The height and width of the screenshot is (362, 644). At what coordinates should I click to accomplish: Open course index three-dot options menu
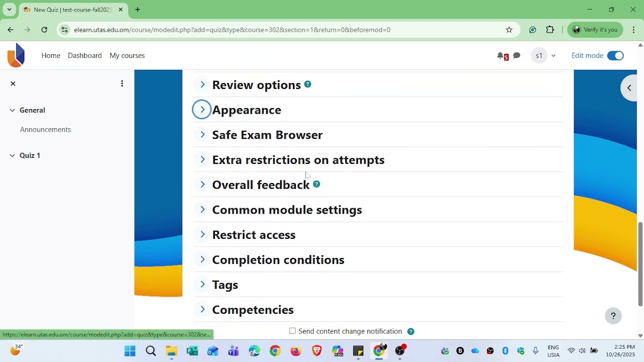pyautogui.click(x=122, y=83)
